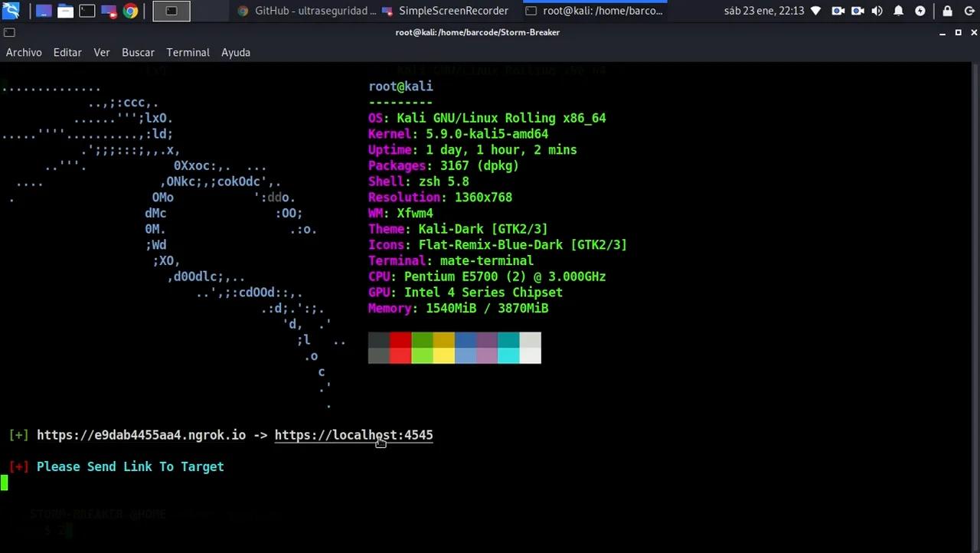Click the 'Memory: 1540MiB / 3870MiB' line

(x=458, y=309)
